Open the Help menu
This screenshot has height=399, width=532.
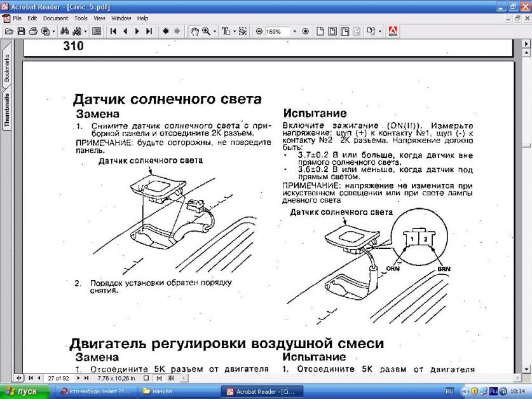142,18
